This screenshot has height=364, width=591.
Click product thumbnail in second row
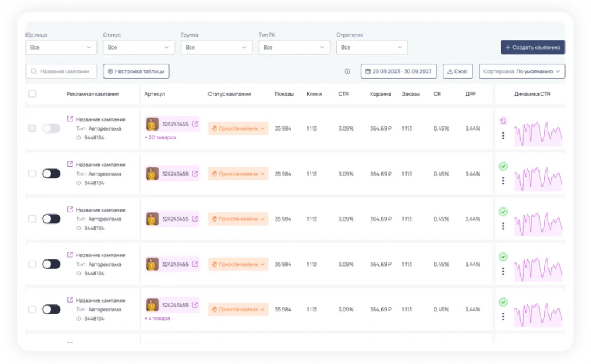click(152, 174)
